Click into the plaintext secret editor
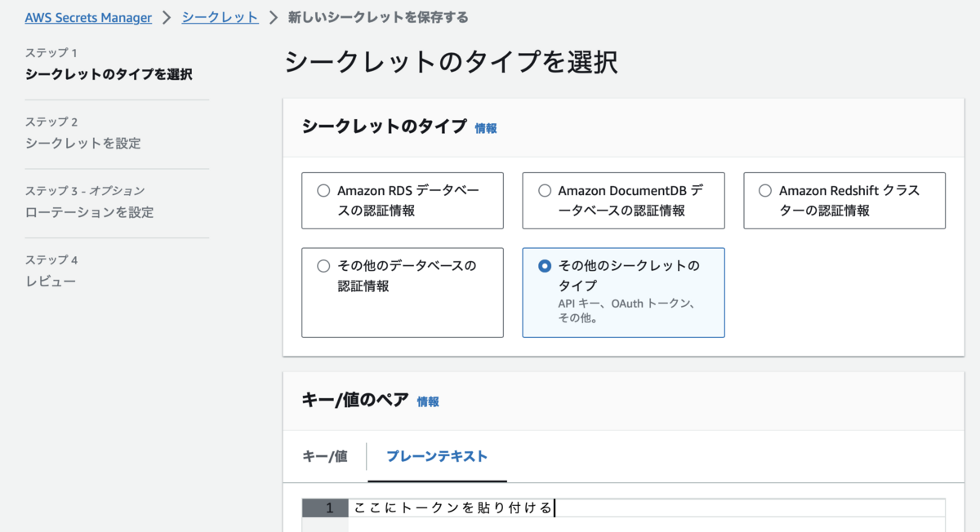Viewport: 980px width, 532px height. tap(645, 509)
